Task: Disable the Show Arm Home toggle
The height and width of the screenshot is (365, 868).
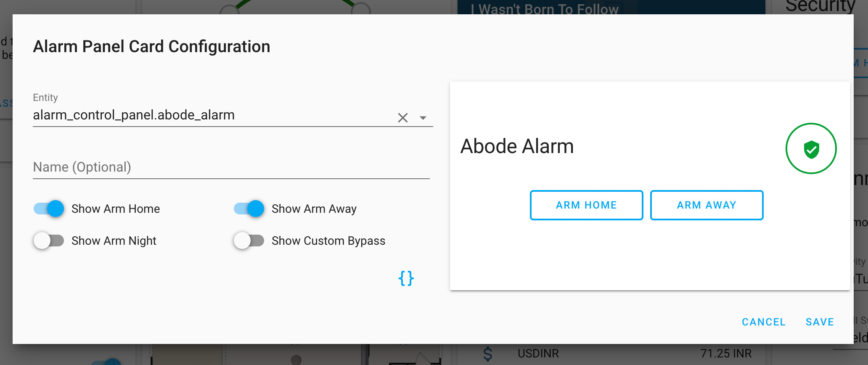Action: click(49, 209)
